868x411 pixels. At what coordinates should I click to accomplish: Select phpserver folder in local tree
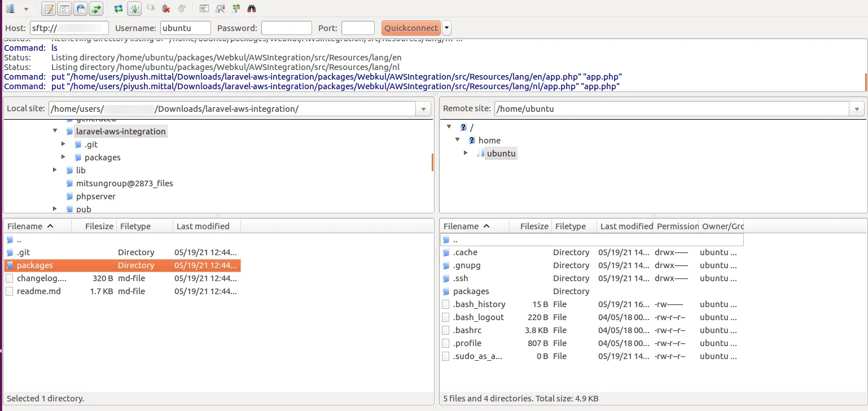[x=96, y=196]
